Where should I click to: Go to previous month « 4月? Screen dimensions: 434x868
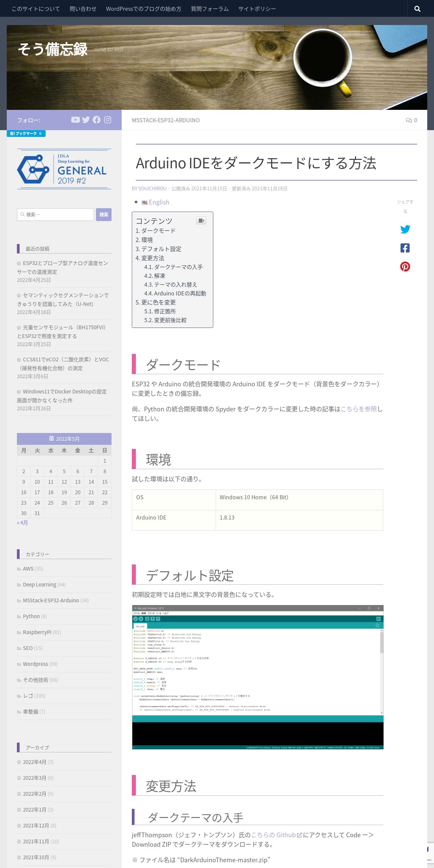click(22, 523)
